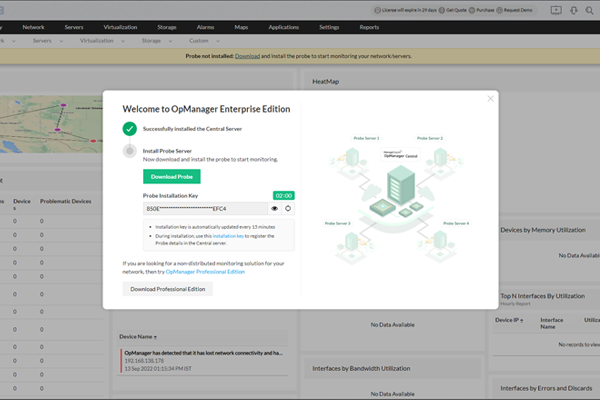Screen dimensions: 600x400
Task: Click Download Professional Edition button
Action: click(x=168, y=289)
